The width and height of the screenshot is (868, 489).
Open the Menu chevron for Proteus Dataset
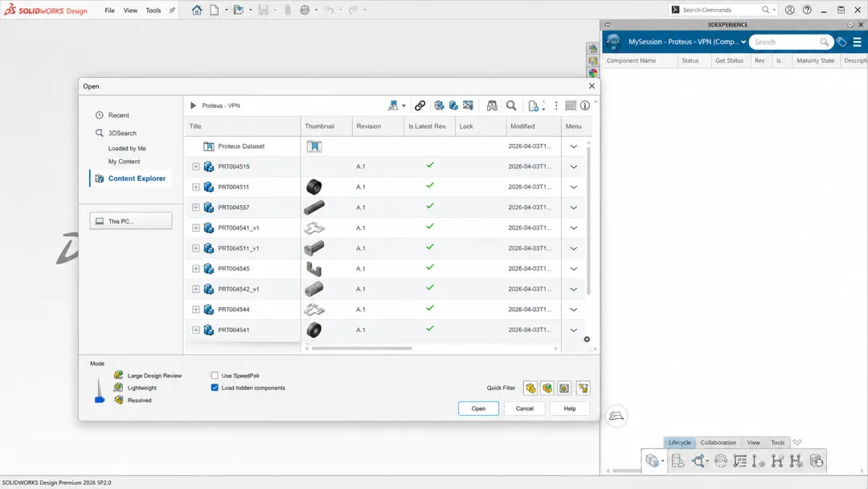pos(574,146)
